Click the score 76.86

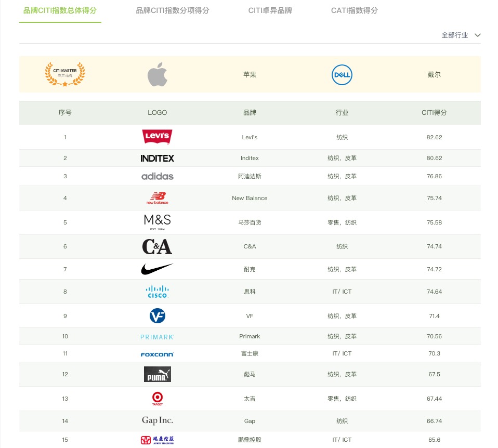[x=434, y=176]
